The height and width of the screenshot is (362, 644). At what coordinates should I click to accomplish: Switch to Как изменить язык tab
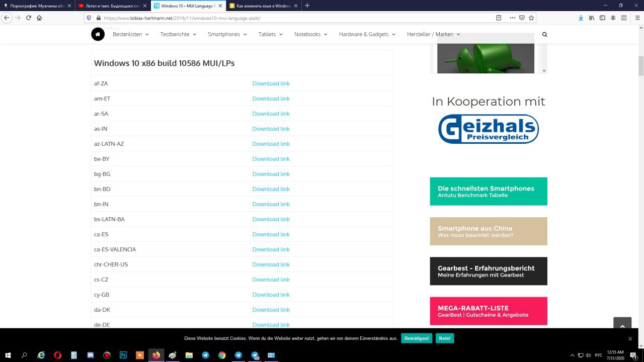pos(264,6)
